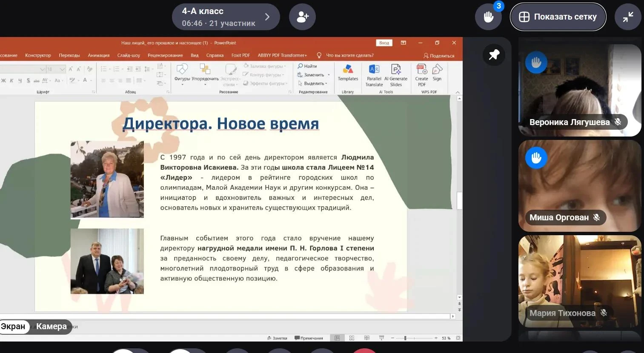Launch AI Generate Slides tool

coord(396,75)
